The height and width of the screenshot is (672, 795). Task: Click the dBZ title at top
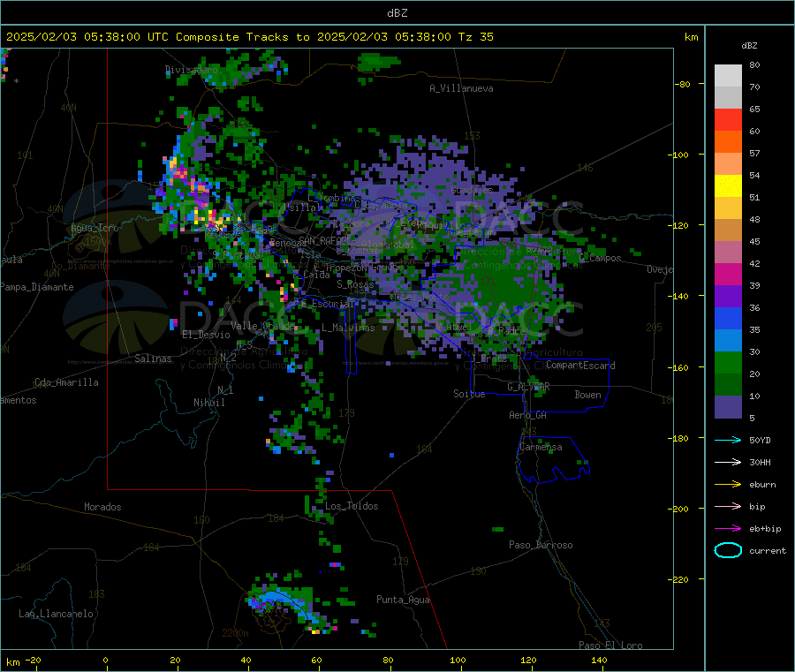point(397,13)
